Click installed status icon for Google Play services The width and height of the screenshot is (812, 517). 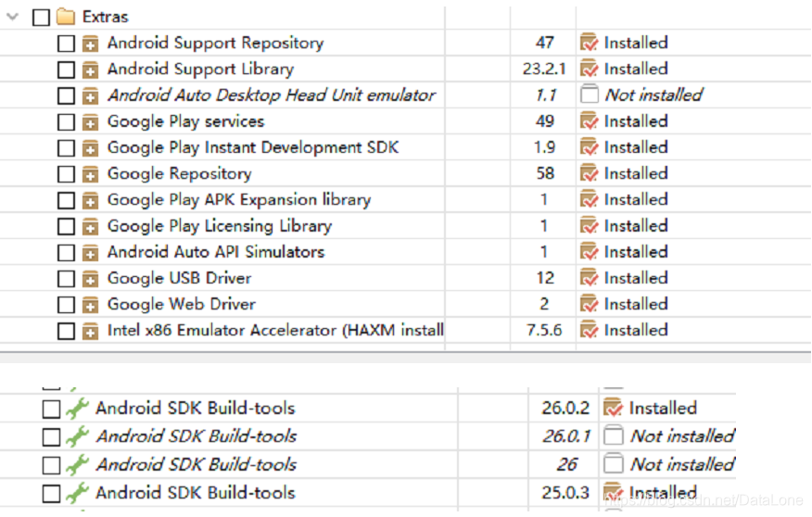589,121
